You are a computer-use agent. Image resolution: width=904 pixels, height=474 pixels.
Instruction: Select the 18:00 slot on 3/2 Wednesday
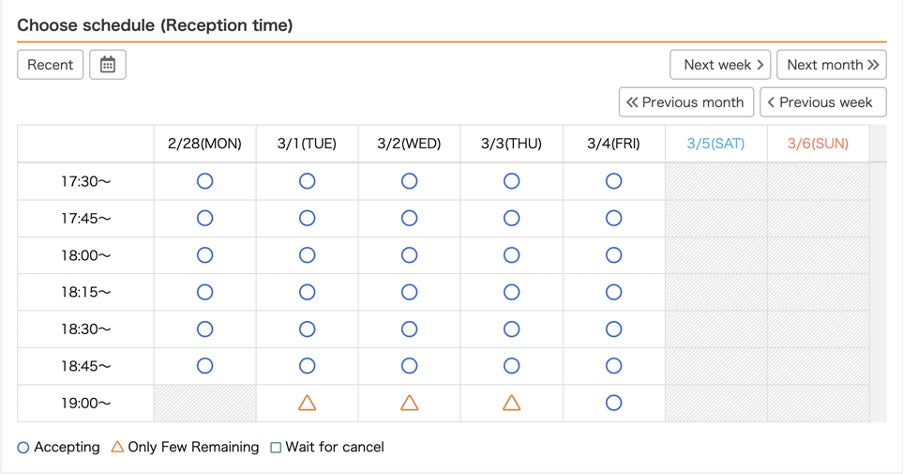[409, 255]
